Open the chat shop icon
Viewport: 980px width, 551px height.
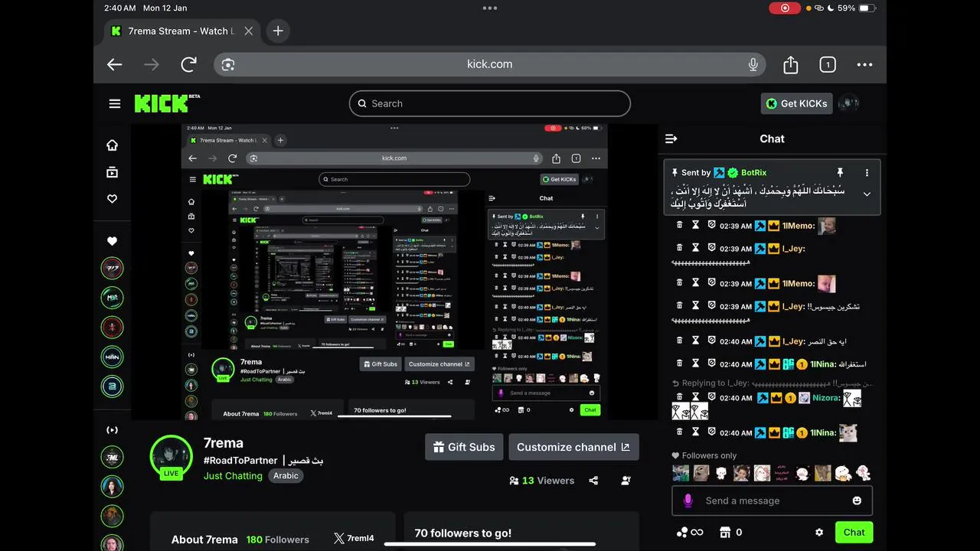tap(726, 533)
